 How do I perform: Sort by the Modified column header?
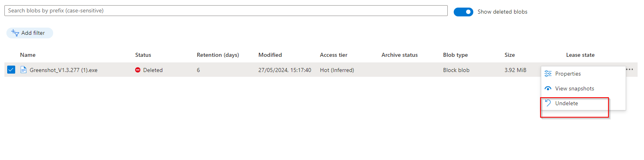coord(270,55)
